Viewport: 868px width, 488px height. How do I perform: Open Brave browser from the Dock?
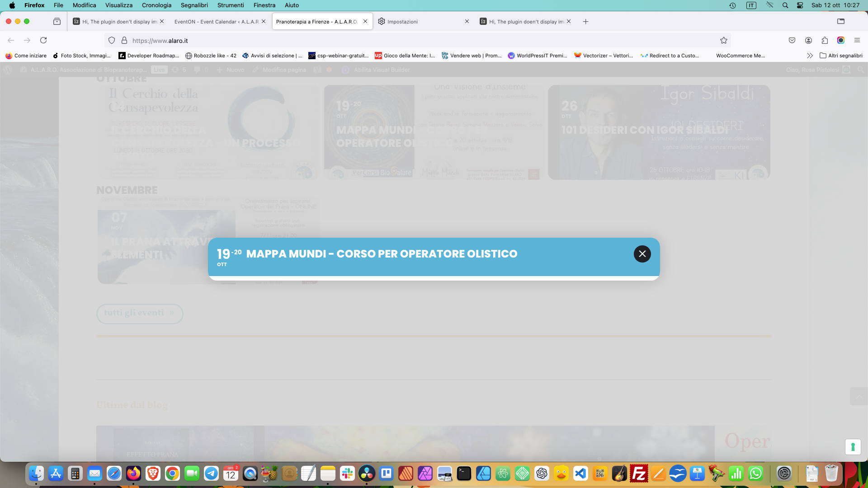point(153,474)
